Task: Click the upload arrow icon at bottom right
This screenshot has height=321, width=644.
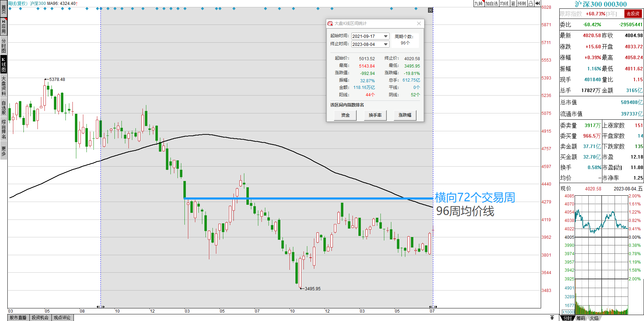Action: 552,317
